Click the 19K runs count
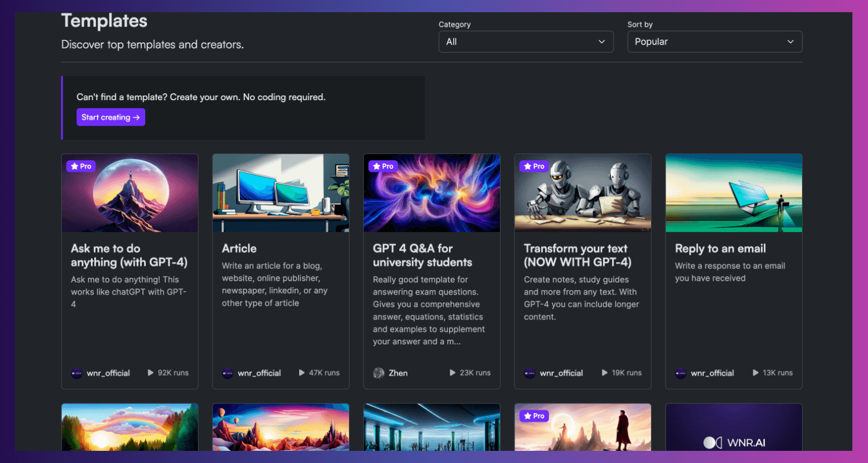The width and height of the screenshot is (868, 463). point(627,373)
